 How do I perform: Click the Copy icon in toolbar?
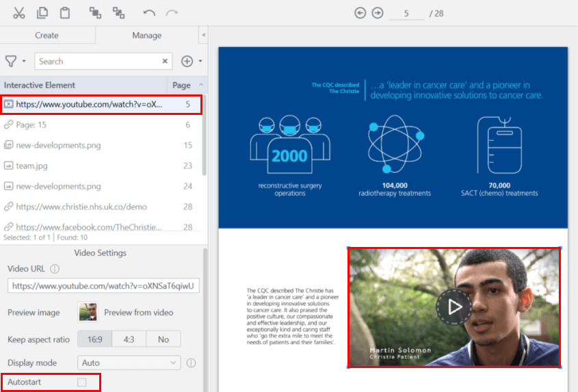[42, 13]
